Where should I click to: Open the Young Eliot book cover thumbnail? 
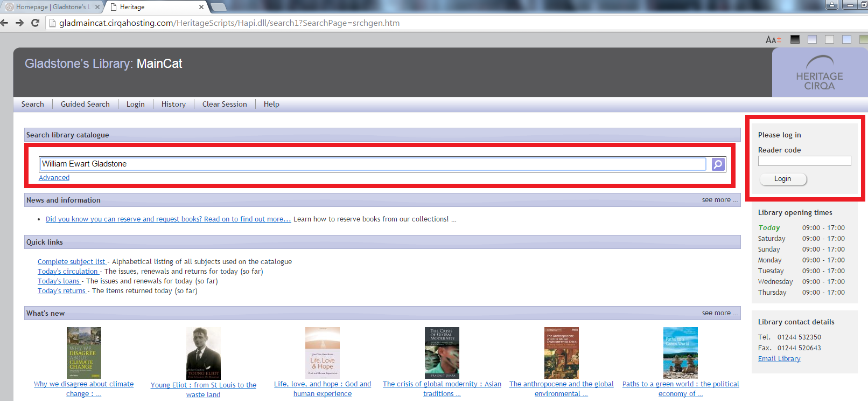[203, 353]
